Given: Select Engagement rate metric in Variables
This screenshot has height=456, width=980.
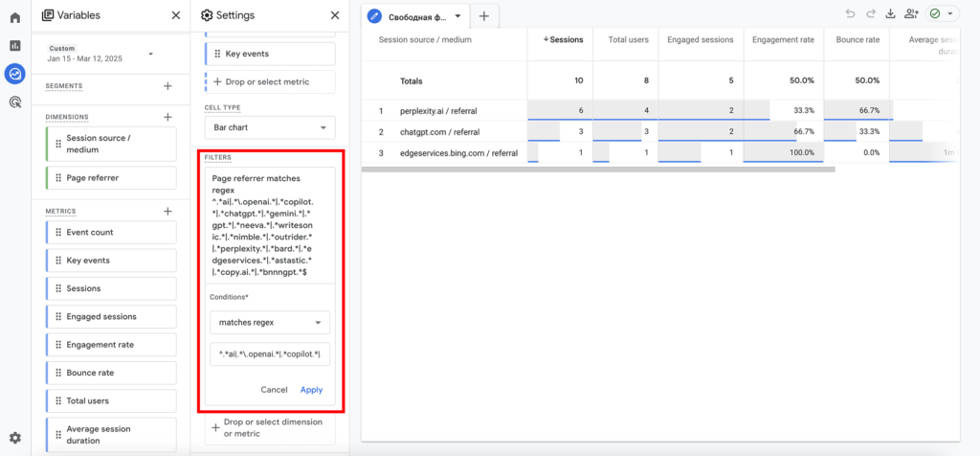Looking at the screenshot, I should coord(111,345).
